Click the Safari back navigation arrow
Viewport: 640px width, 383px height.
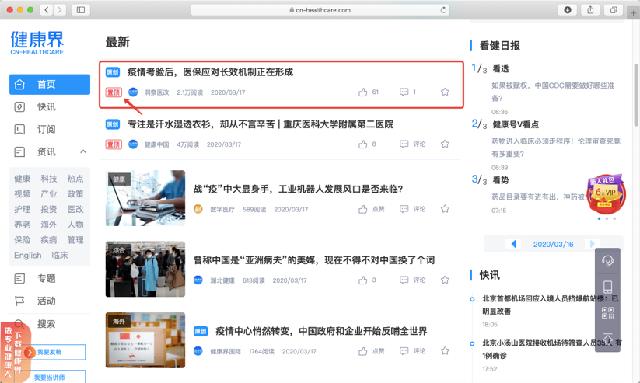46,10
